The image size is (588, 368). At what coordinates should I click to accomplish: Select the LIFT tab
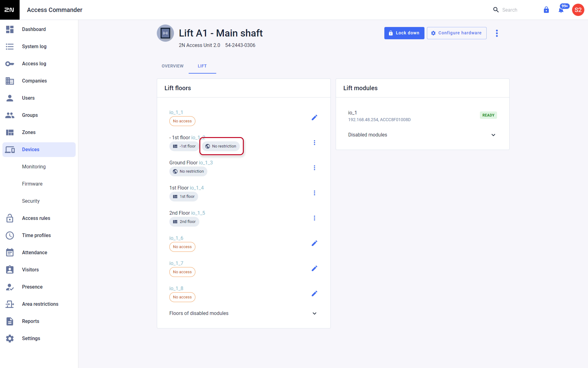202,66
